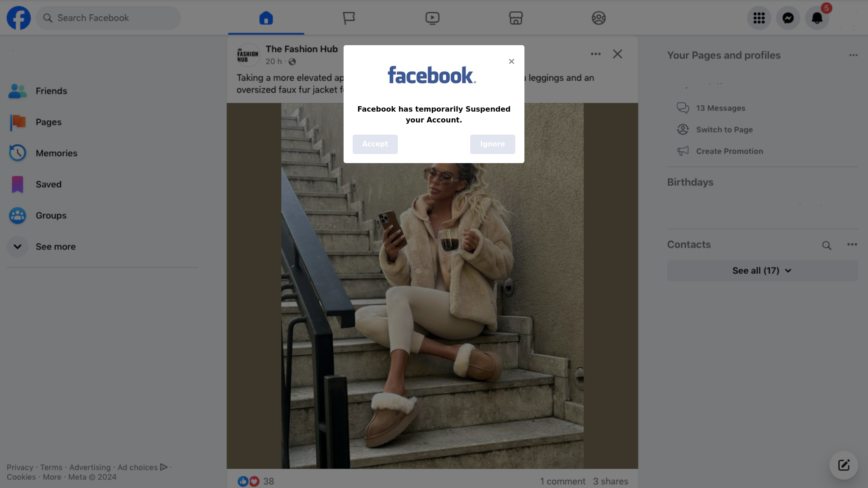The image size is (868, 488).
Task: Click the 20 h post timestamp
Action: [274, 61]
